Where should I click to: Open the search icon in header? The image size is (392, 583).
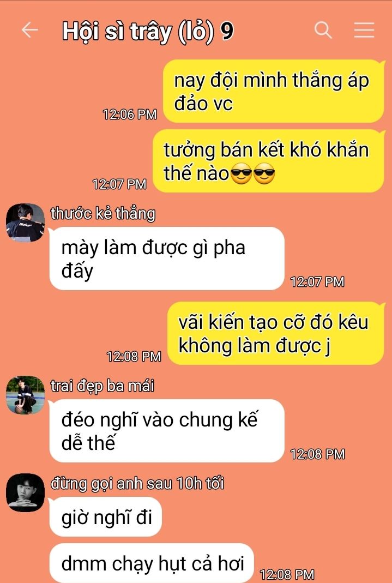coord(323,30)
